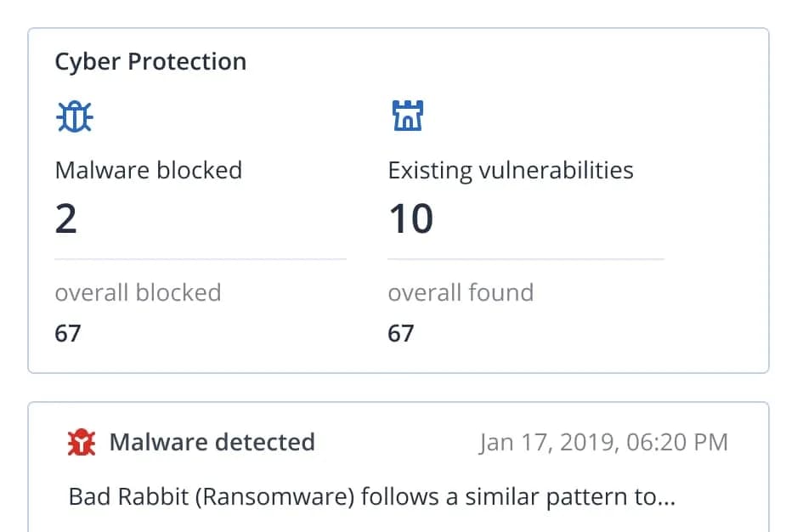Click the 67 under overall found
This screenshot has width=797, height=532.
coord(401,333)
